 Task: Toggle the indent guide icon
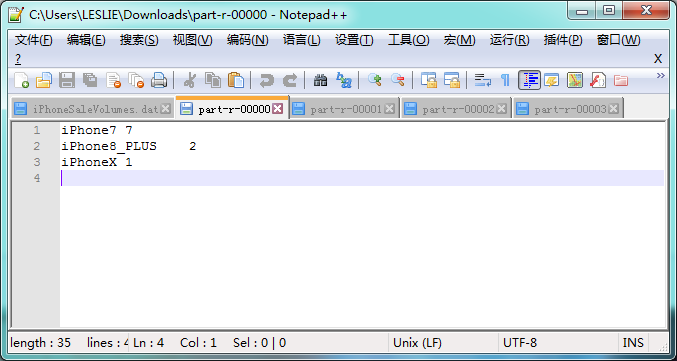[529, 80]
